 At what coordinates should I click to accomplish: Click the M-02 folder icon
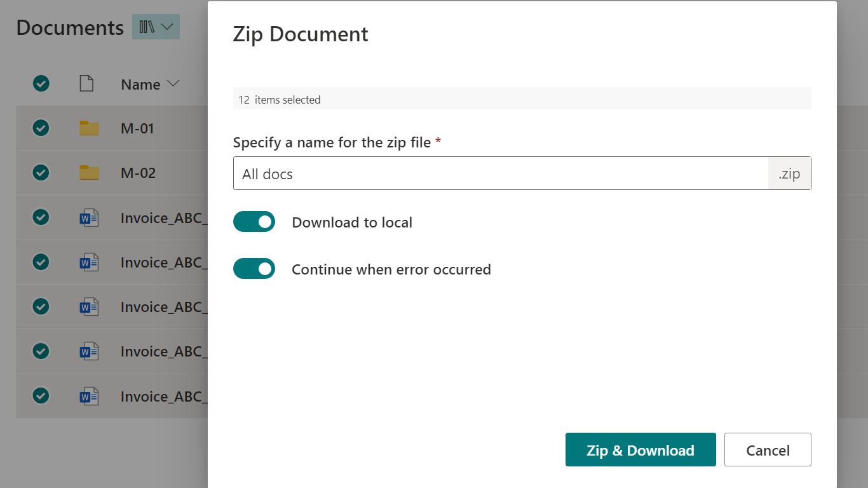(x=89, y=173)
